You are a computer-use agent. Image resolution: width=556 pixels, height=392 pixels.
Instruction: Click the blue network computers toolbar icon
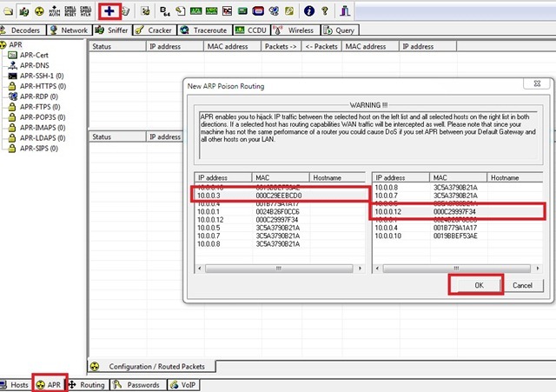274,11
